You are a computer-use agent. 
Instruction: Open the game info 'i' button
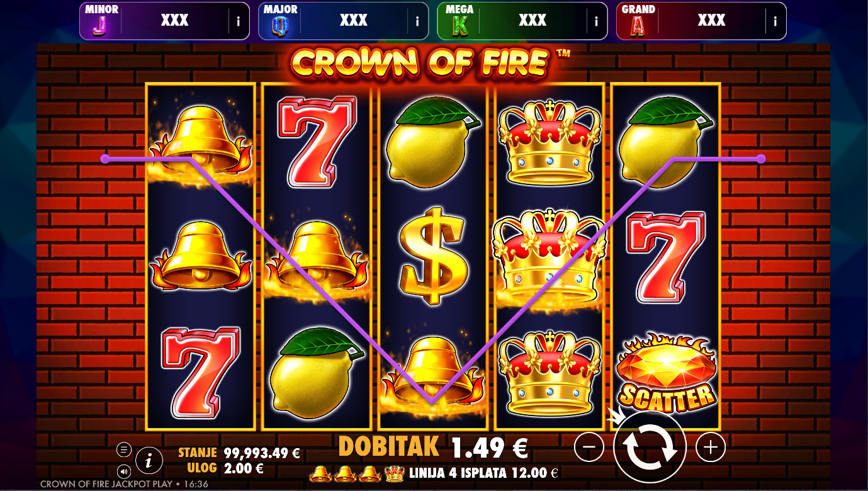149,461
